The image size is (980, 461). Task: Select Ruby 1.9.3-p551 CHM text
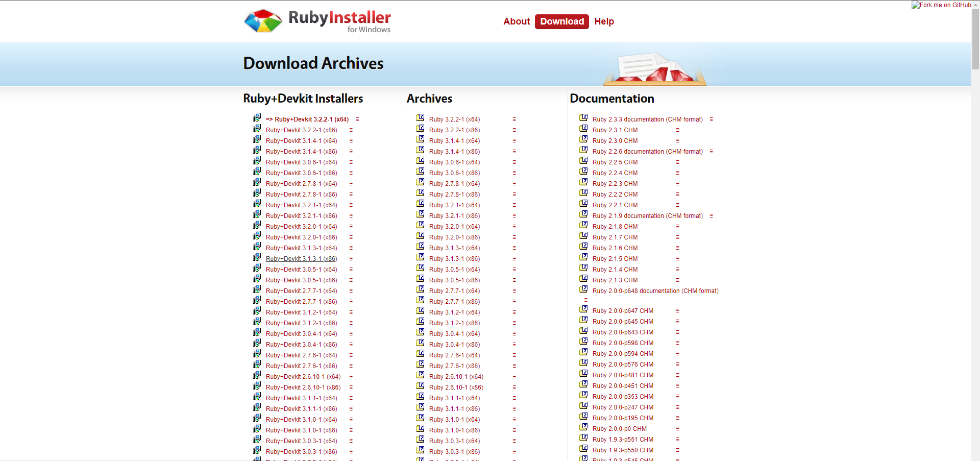(x=623, y=440)
